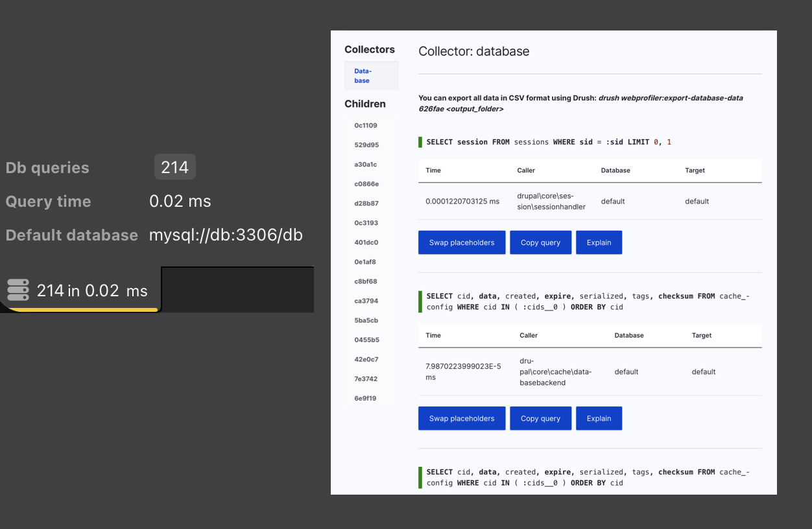Open child profile d28b87
The width and height of the screenshot is (812, 529).
click(366, 204)
